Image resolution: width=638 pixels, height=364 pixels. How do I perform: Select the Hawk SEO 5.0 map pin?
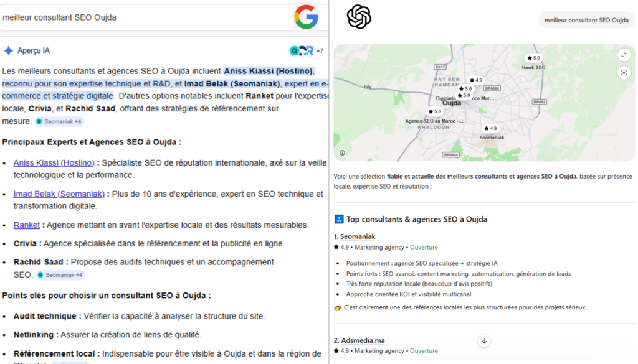(533, 58)
